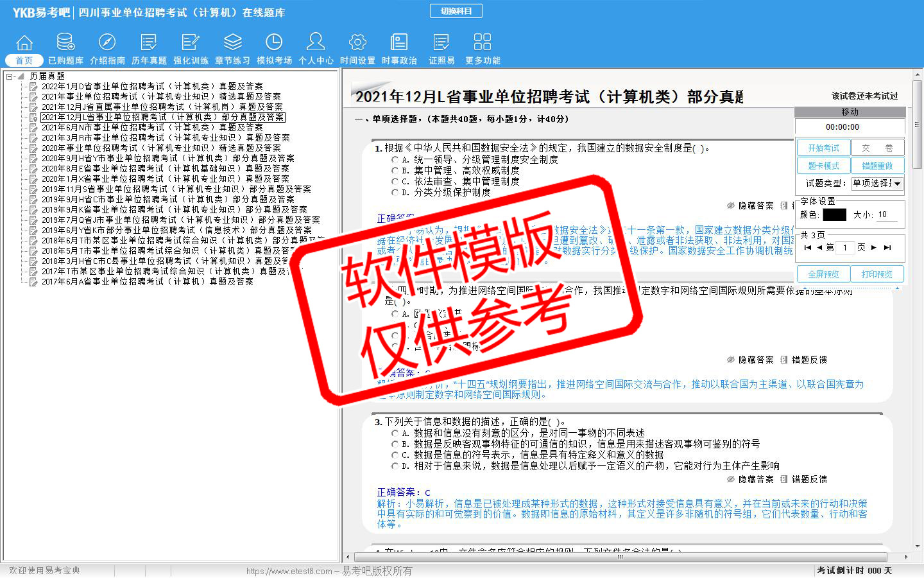The image size is (924, 578).
Task: Open the 已购题库 purchased question bank icon
Action: 65,43
